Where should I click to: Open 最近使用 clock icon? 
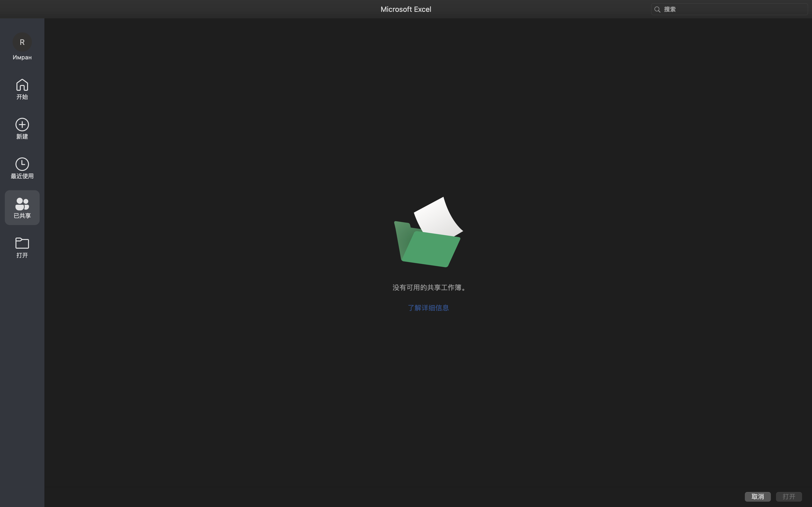tap(22, 164)
